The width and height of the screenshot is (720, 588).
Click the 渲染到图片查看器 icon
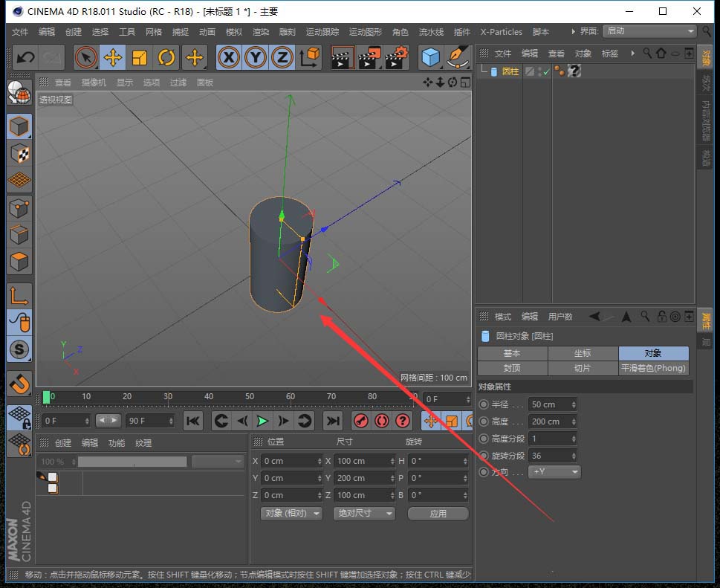371,57
